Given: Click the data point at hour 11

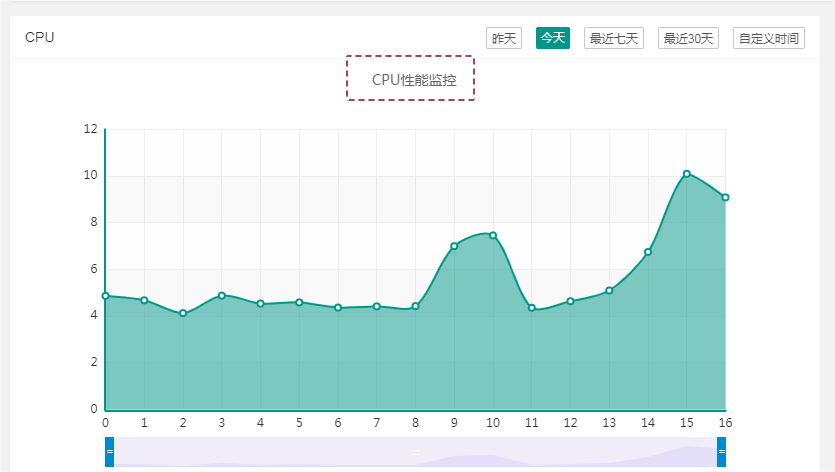Looking at the screenshot, I should (532, 308).
